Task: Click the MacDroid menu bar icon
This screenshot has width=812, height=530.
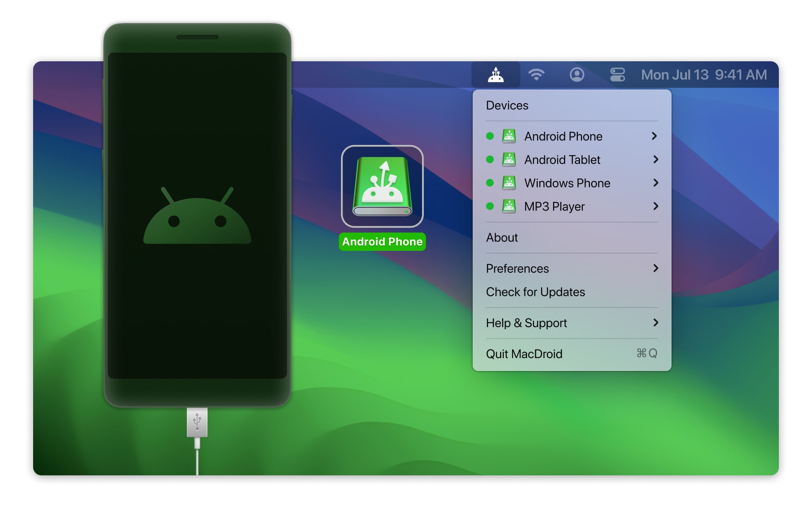Action: tap(497, 76)
